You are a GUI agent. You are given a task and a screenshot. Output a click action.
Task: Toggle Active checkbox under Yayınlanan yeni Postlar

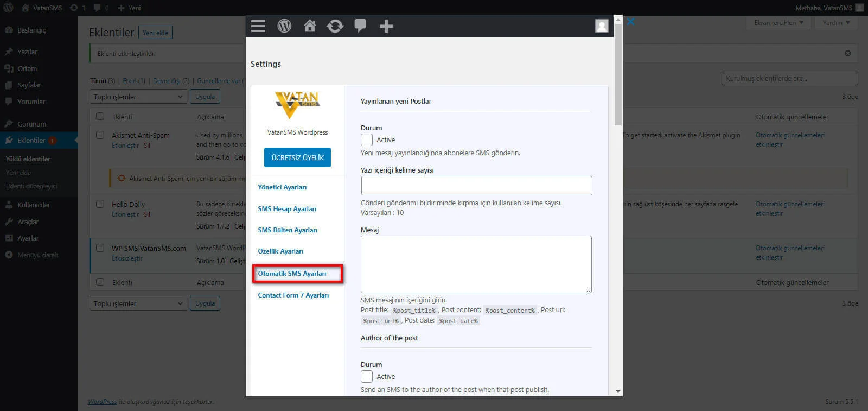(x=367, y=140)
